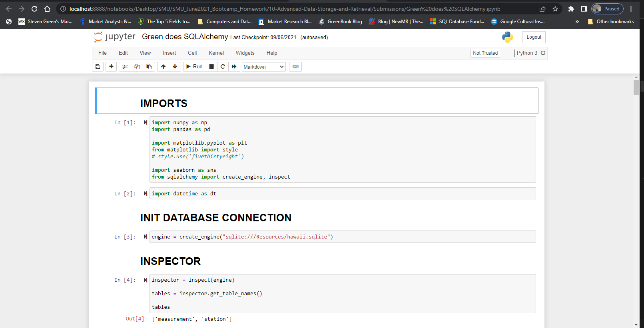Run cell In [1] with its run icon
644x328 pixels.
(x=146, y=123)
